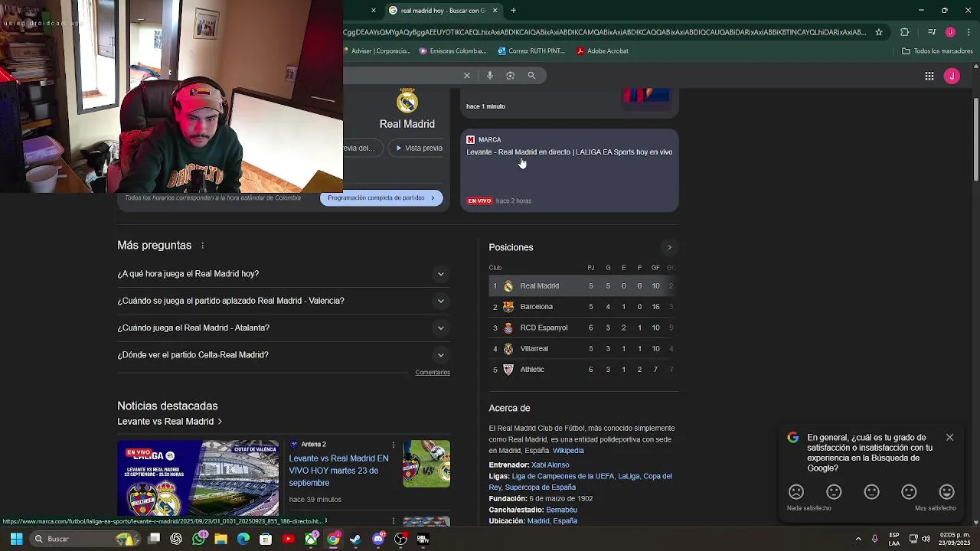
Task: Open Steam from taskbar
Action: [355, 539]
